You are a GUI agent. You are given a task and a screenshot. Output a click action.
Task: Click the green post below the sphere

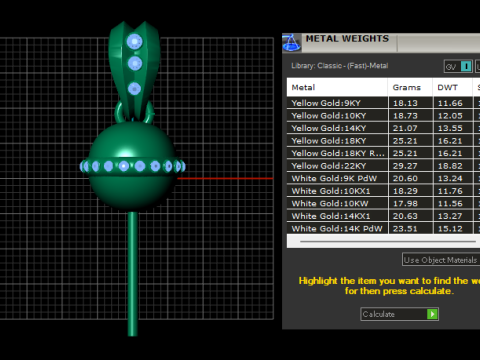[133, 273]
